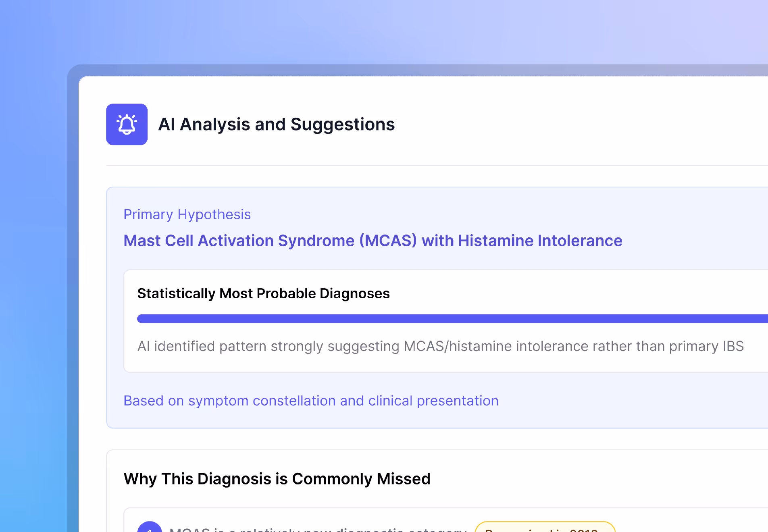Click the Primary Hypothesis label

[187, 214]
